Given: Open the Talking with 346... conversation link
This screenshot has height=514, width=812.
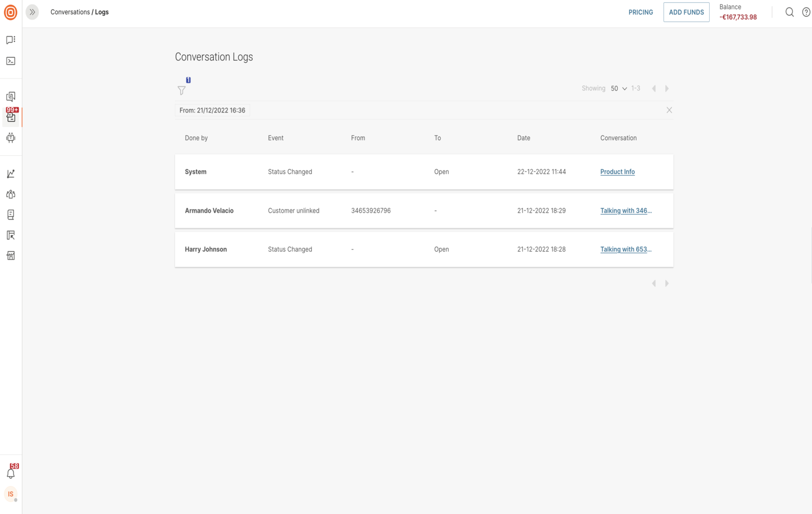Looking at the screenshot, I should pyautogui.click(x=625, y=211).
